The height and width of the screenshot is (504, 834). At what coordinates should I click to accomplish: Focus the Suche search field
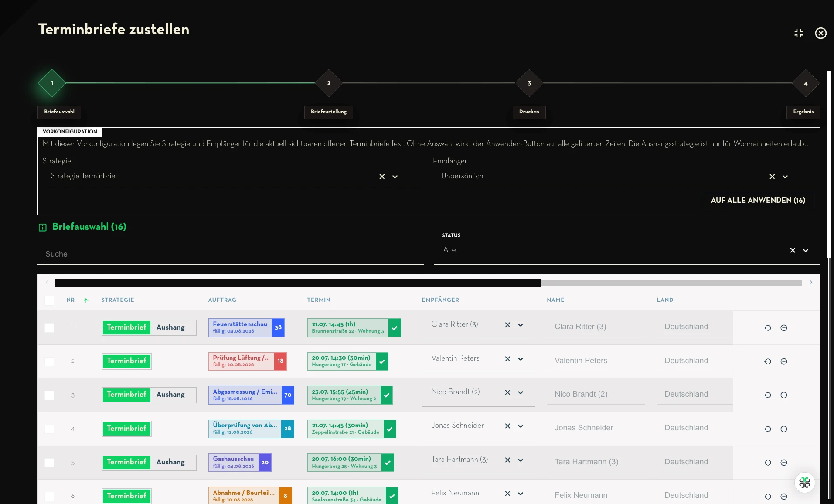[x=231, y=254]
